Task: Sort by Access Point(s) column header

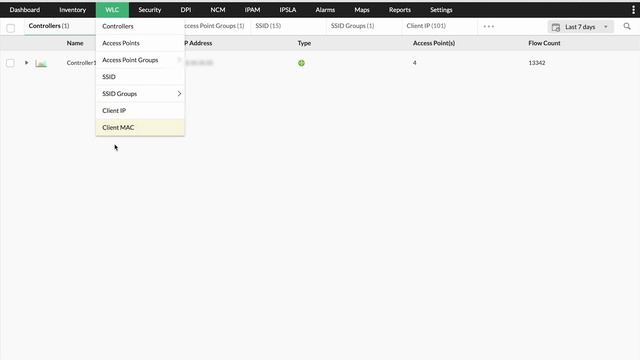Action: [x=434, y=43]
